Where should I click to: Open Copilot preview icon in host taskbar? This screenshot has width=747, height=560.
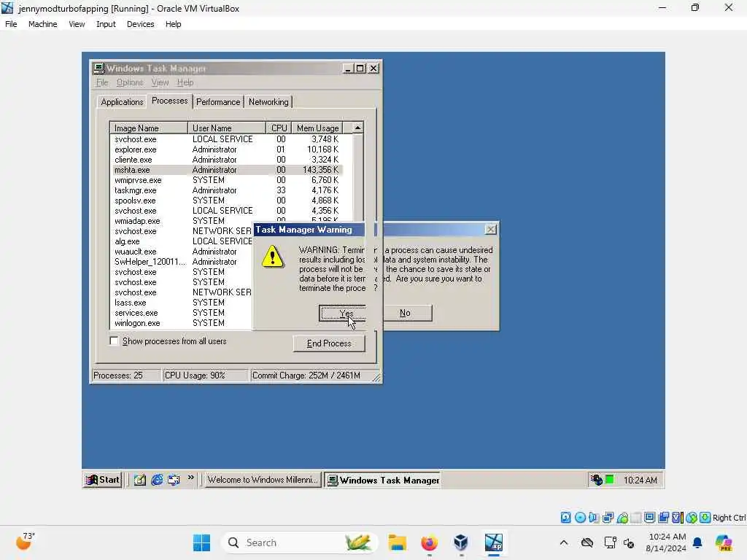(724, 542)
